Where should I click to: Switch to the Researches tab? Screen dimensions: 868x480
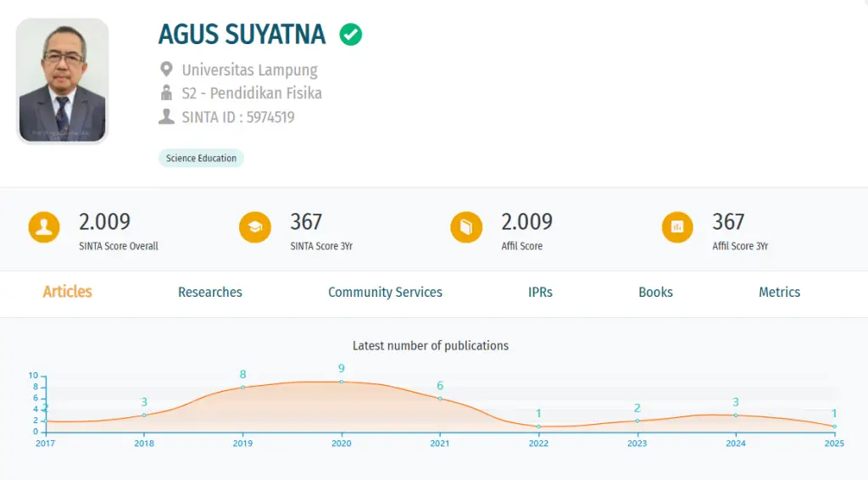pyautogui.click(x=210, y=293)
